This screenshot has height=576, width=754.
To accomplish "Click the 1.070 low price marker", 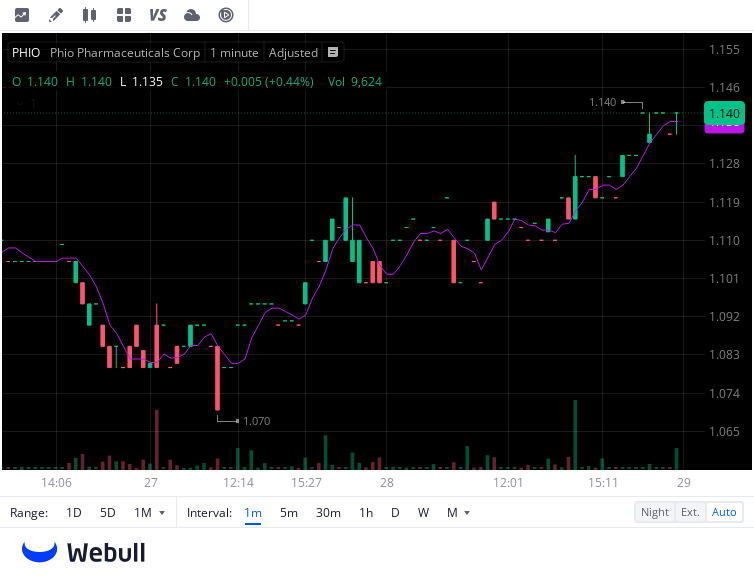I will pos(256,421).
